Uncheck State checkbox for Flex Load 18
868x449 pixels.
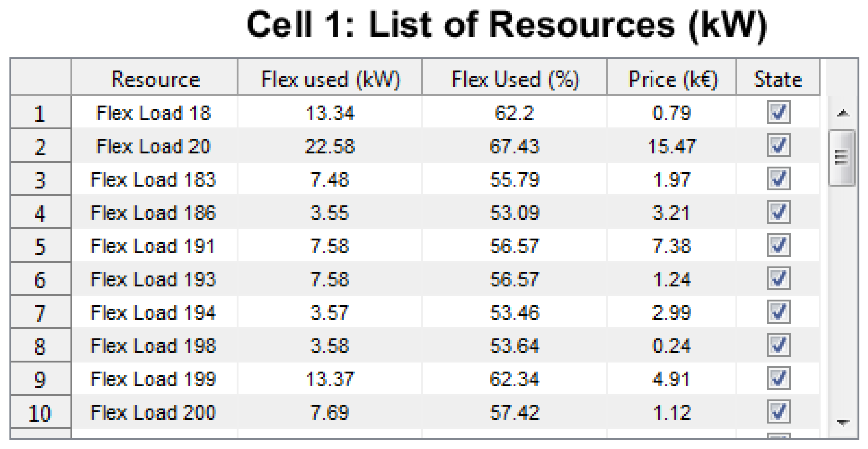click(778, 112)
